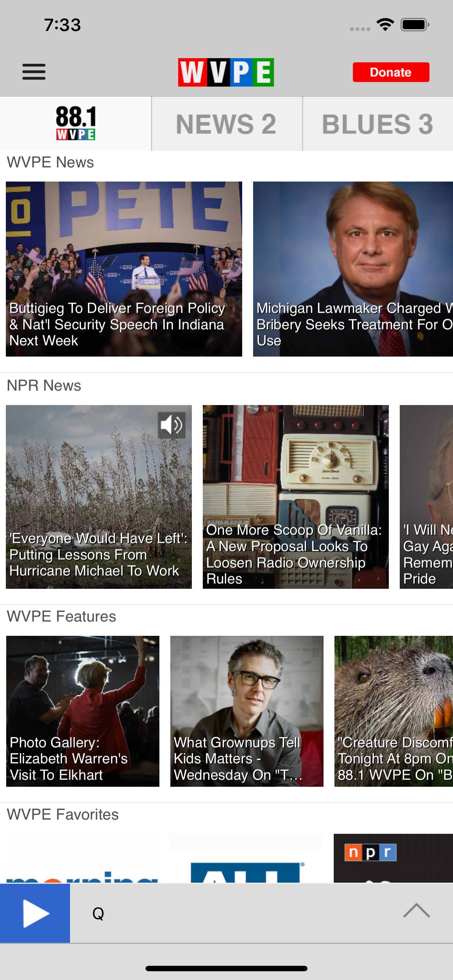Tap the Wi-Fi status icon
Screen dimensions: 453x980
(x=385, y=25)
